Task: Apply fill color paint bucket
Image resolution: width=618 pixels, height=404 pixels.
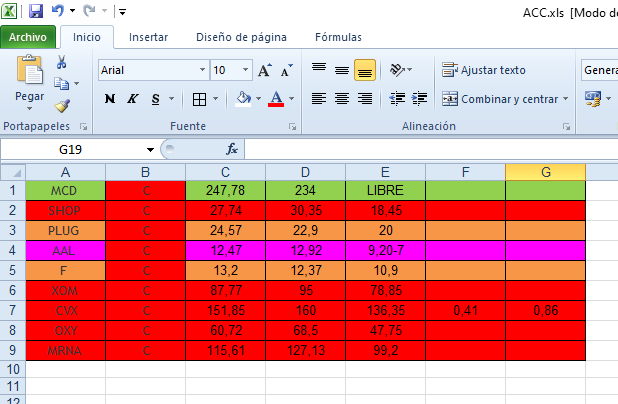Action: click(x=243, y=99)
